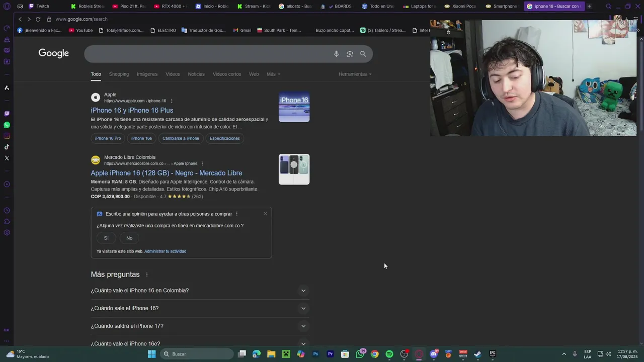Click the 'Especificaciones' chip
Image resolution: width=644 pixels, height=362 pixels.
(225, 138)
